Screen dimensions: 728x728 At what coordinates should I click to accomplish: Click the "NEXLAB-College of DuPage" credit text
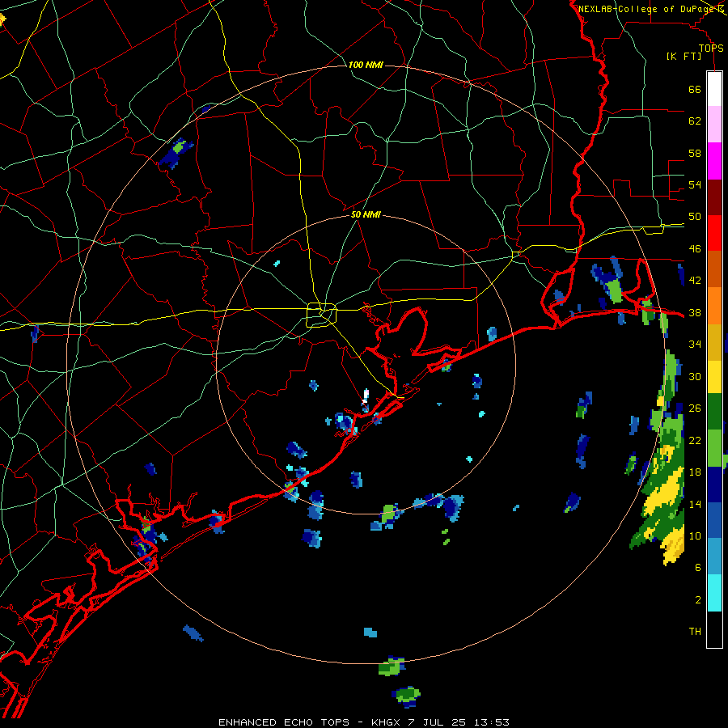pos(645,9)
